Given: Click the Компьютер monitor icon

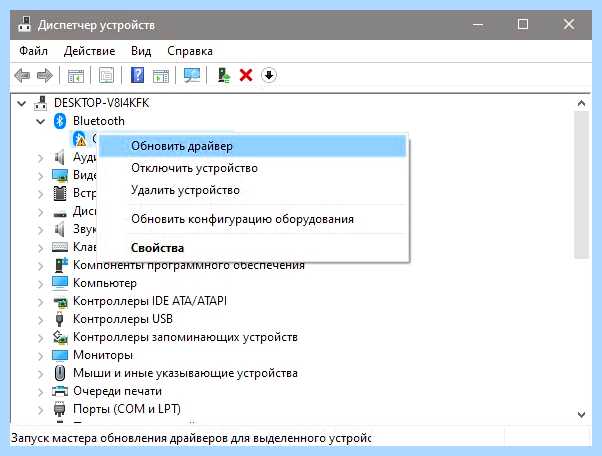Looking at the screenshot, I should 60,283.
